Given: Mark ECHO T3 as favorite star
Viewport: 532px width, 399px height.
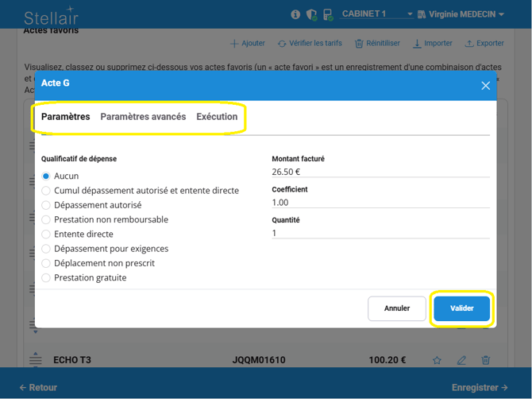Looking at the screenshot, I should click(x=437, y=360).
